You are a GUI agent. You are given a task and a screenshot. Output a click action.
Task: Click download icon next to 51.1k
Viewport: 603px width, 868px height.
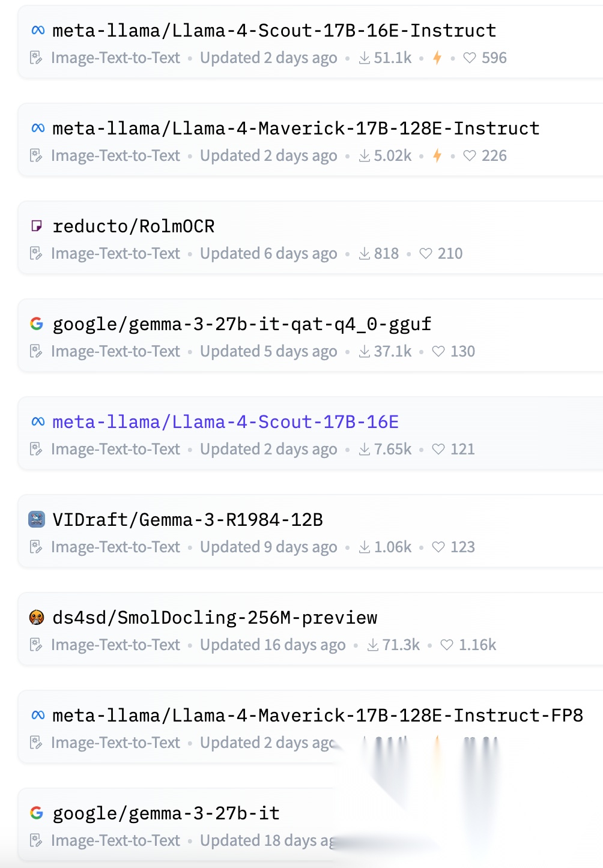(x=364, y=58)
